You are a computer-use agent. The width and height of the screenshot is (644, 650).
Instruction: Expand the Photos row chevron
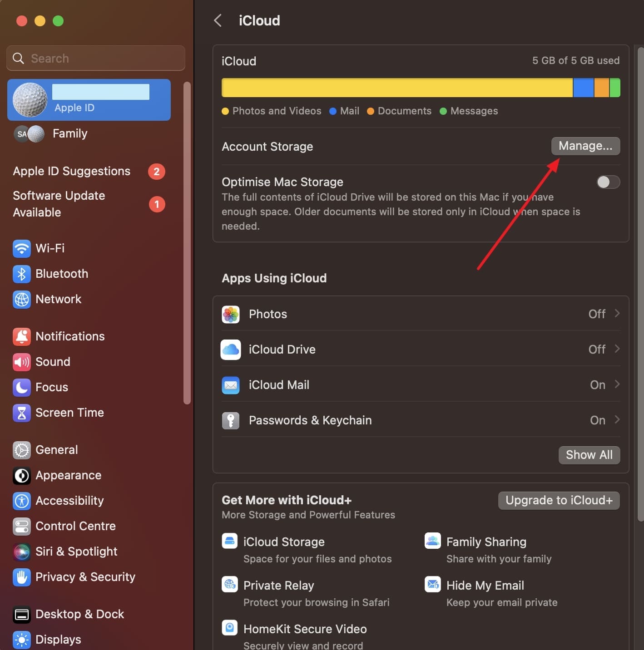pos(617,314)
